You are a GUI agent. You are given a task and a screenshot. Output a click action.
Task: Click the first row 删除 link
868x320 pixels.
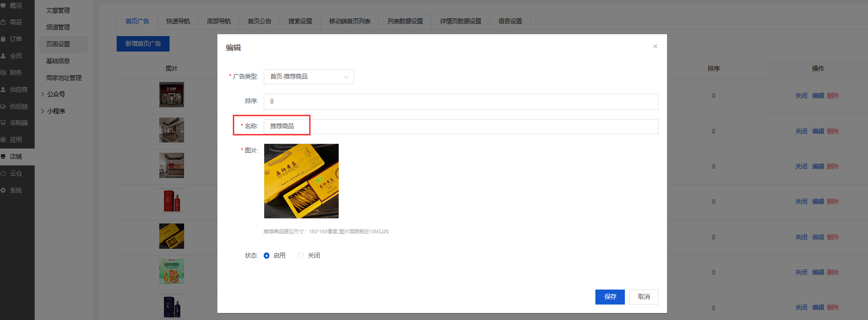[833, 96]
